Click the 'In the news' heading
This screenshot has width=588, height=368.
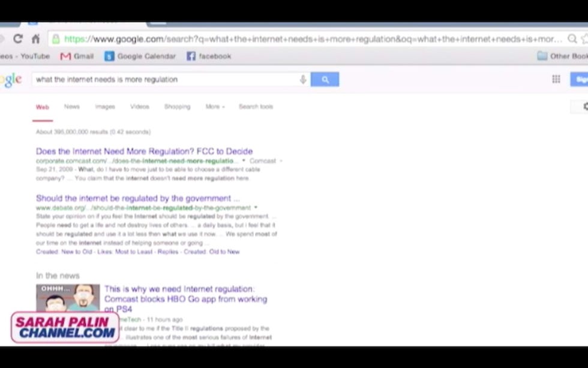click(58, 276)
